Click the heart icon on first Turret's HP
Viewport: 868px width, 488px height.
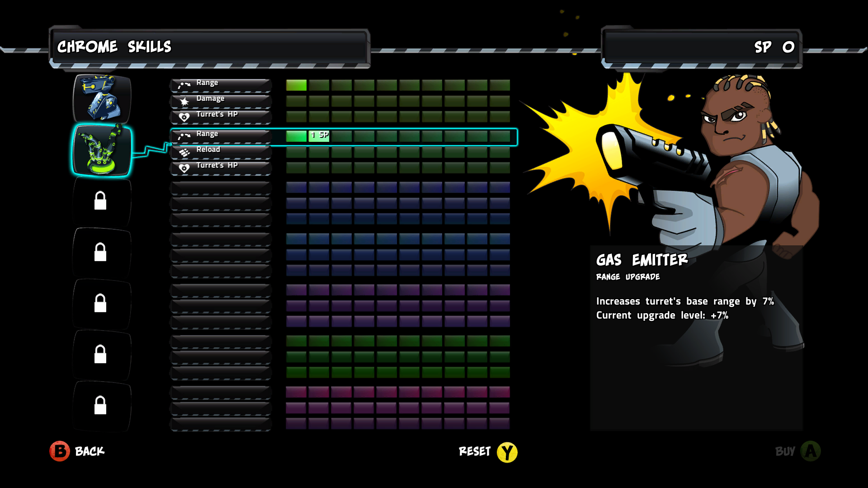pyautogui.click(x=184, y=117)
